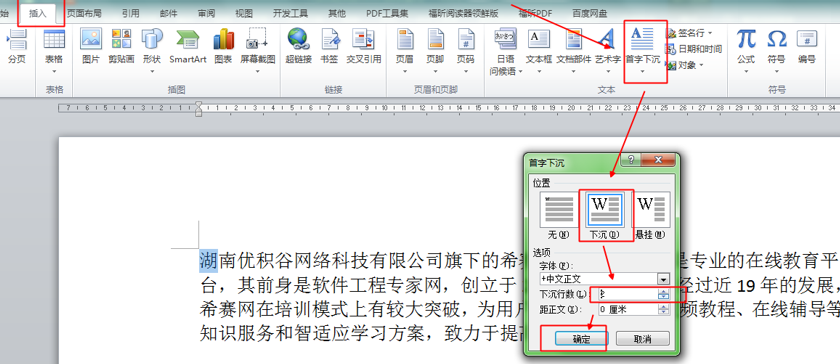This screenshot has width=840, height=364.
Task: Open help in the 首字下沉 dialog
Action: (631, 160)
